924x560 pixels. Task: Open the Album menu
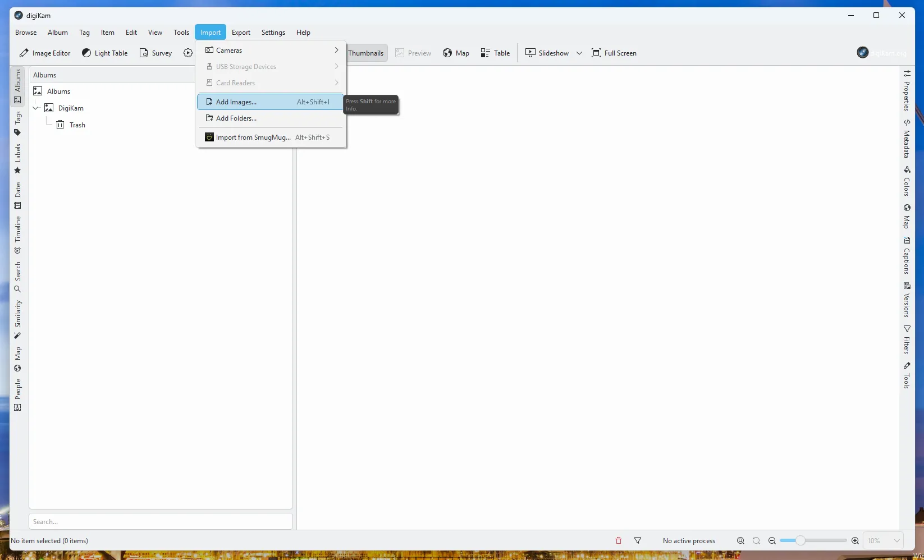58,33
